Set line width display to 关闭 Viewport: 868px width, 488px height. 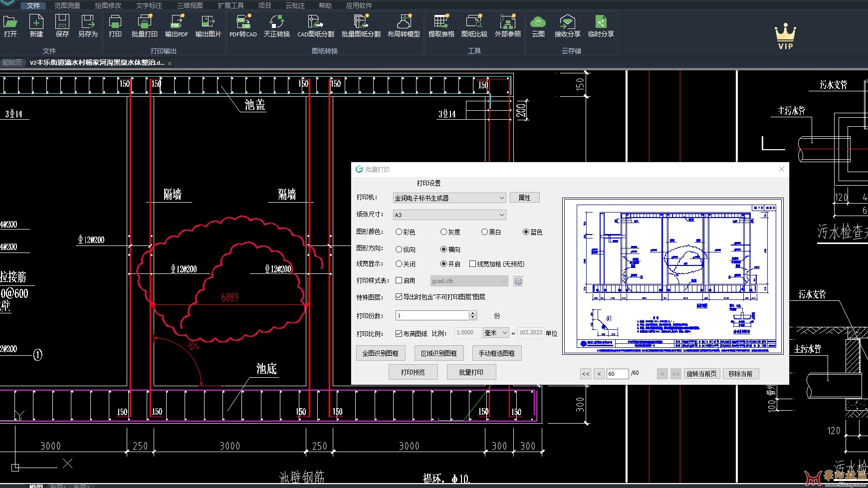[405, 264]
